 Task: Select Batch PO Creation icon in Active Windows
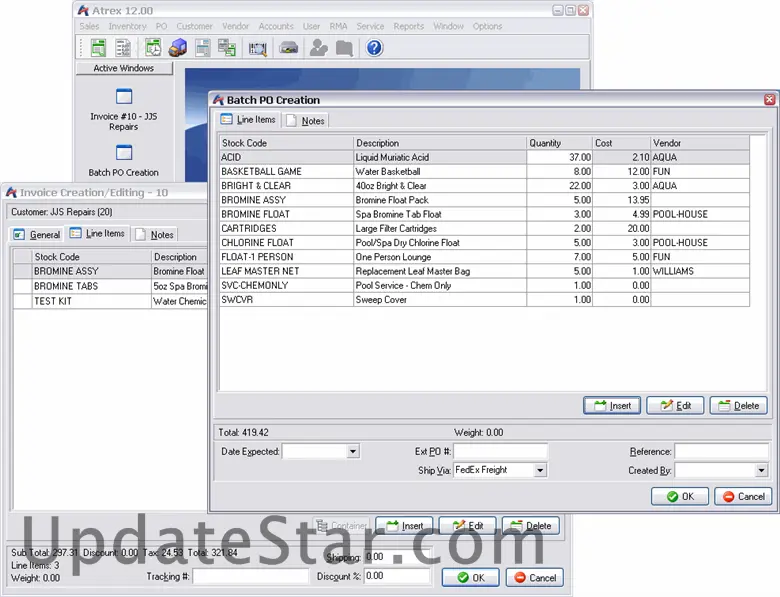coord(123,152)
